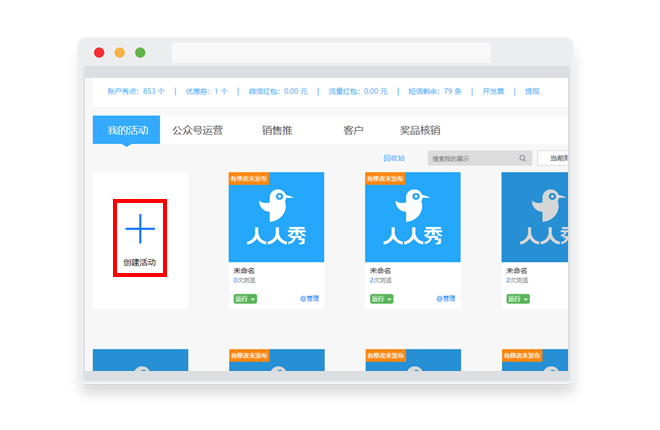Open the 客户 tab
This screenshot has width=660, height=430.
[x=353, y=130]
